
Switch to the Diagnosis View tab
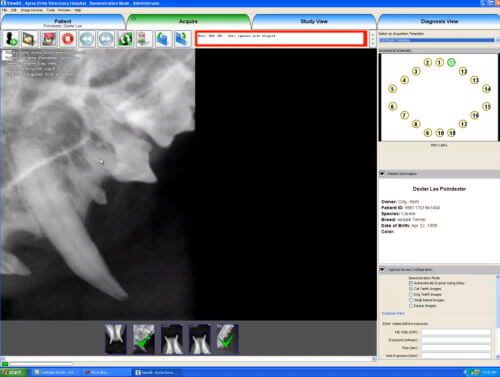coord(439,22)
